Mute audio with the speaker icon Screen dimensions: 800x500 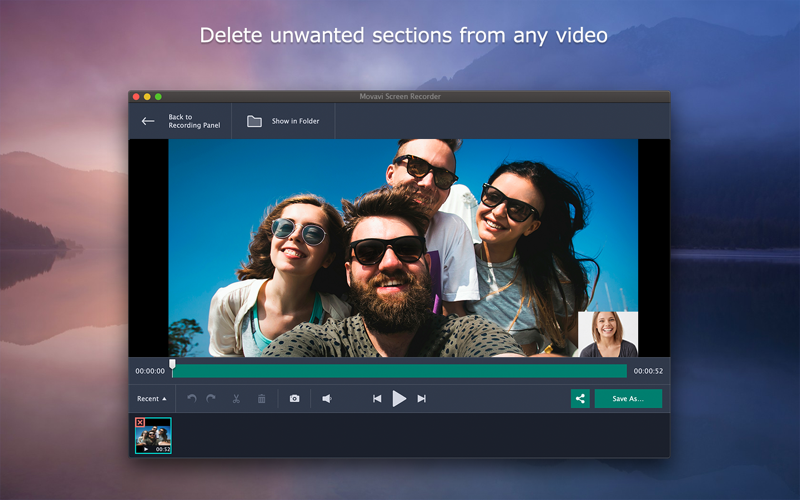(x=327, y=398)
